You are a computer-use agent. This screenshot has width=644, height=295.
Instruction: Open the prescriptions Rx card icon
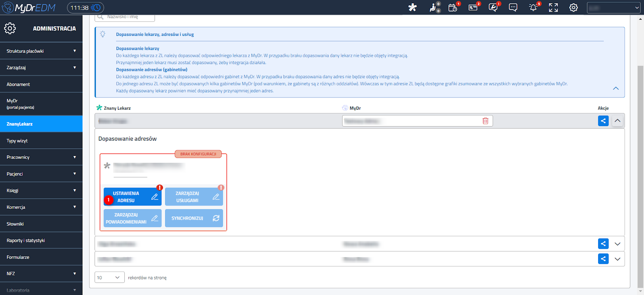tap(473, 7)
